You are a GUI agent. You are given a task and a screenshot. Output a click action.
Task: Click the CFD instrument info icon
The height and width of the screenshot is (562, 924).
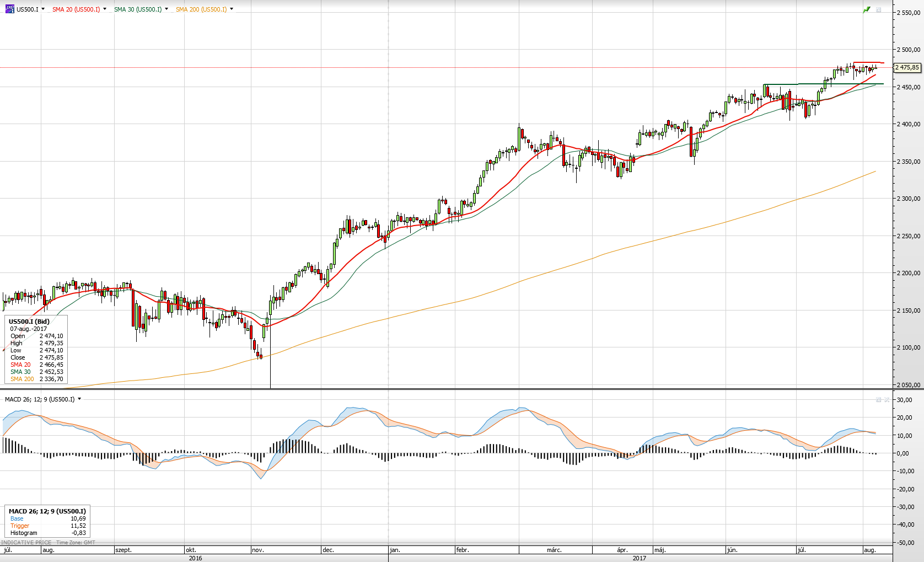[x=9, y=9]
